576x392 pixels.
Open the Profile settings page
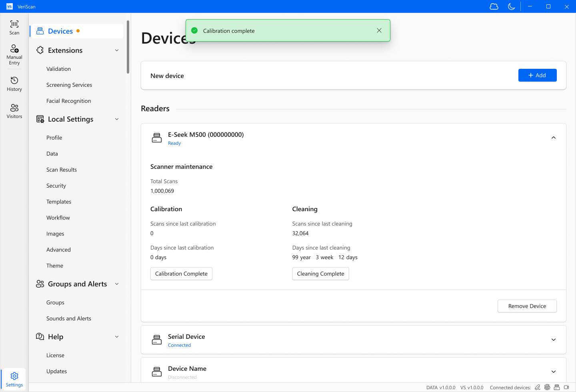pyautogui.click(x=54, y=138)
